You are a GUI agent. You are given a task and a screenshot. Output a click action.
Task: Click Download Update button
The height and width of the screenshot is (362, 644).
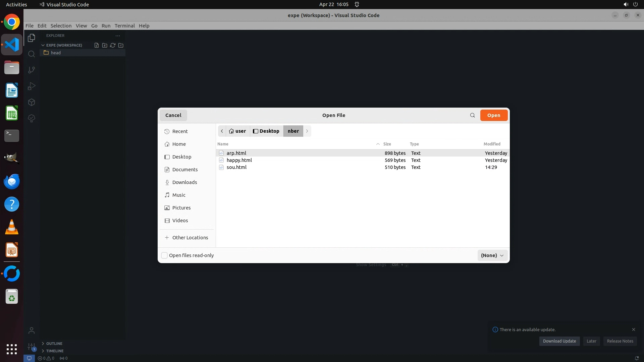pyautogui.click(x=559, y=341)
